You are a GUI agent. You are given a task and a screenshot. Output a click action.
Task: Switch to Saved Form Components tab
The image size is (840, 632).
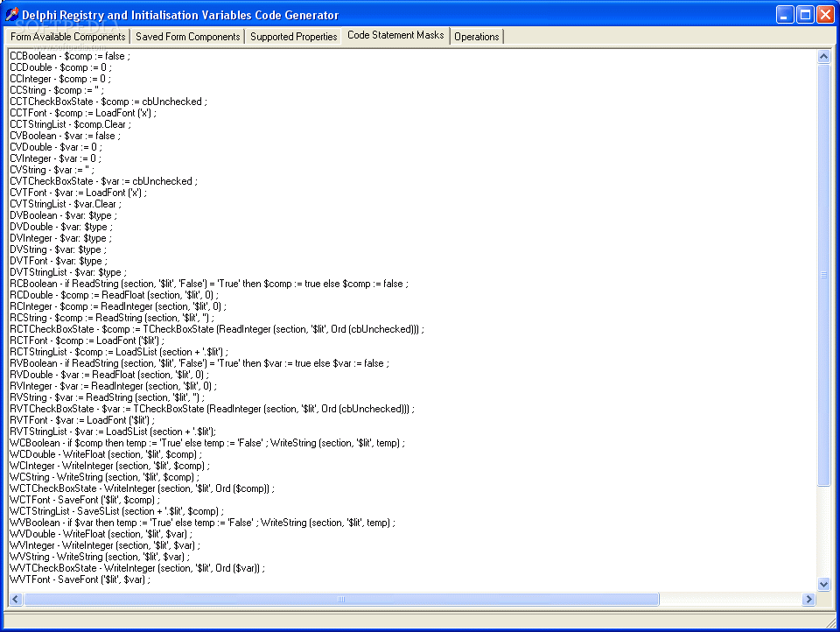pyautogui.click(x=187, y=37)
